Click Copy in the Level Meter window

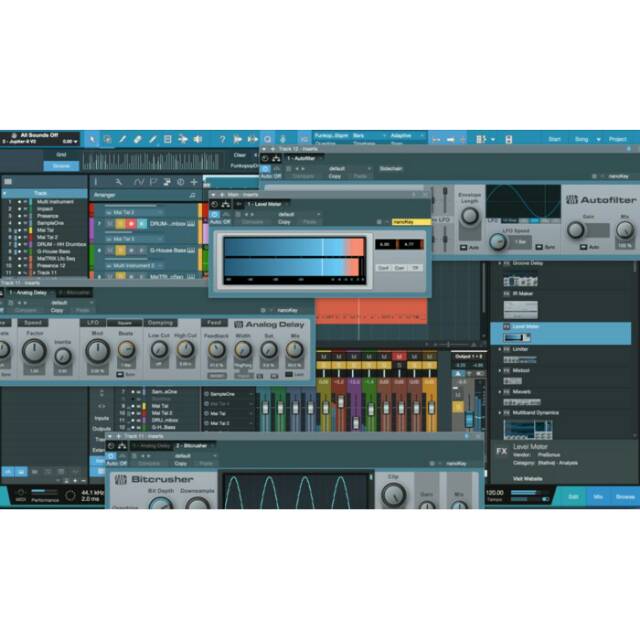coord(284,222)
